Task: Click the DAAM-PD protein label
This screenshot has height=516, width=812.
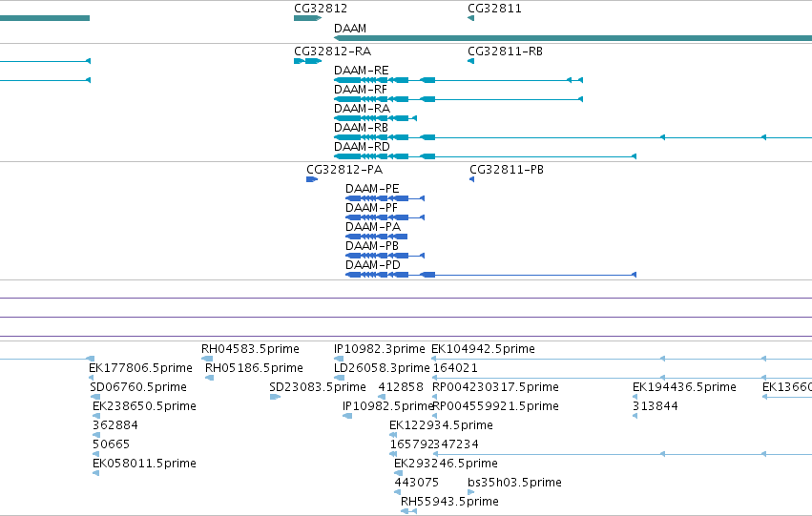Action: click(x=373, y=265)
